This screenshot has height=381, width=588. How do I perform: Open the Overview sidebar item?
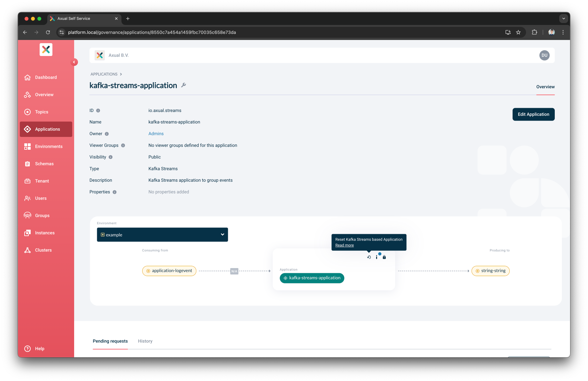coord(46,95)
